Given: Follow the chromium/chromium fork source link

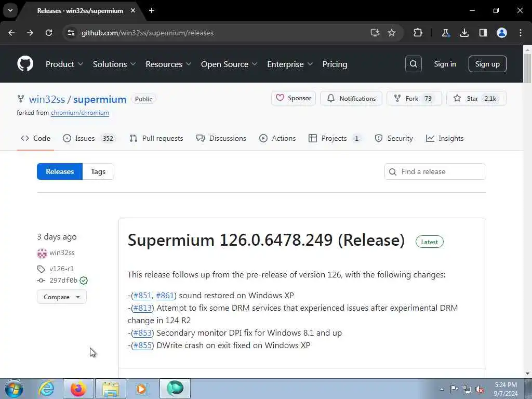Looking at the screenshot, I should [79, 113].
